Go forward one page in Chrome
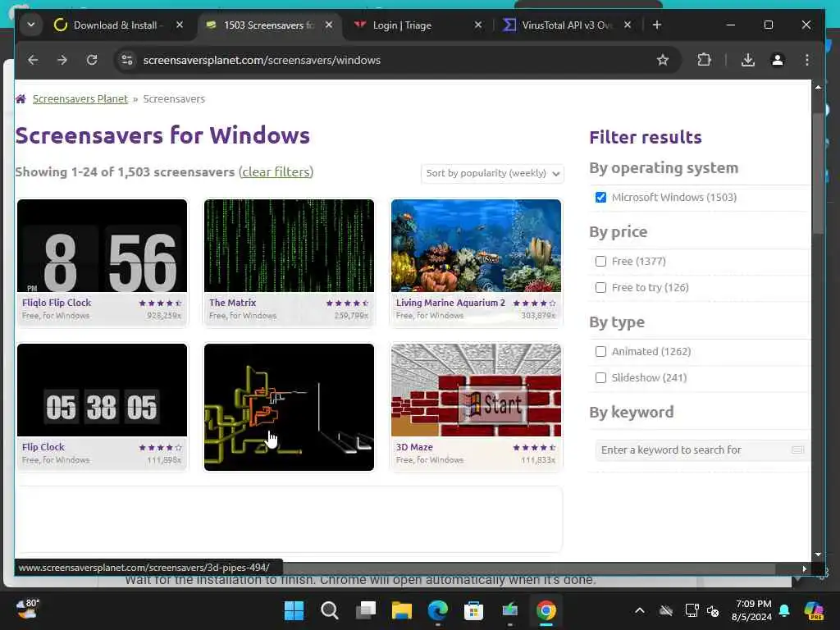 pyautogui.click(x=62, y=60)
